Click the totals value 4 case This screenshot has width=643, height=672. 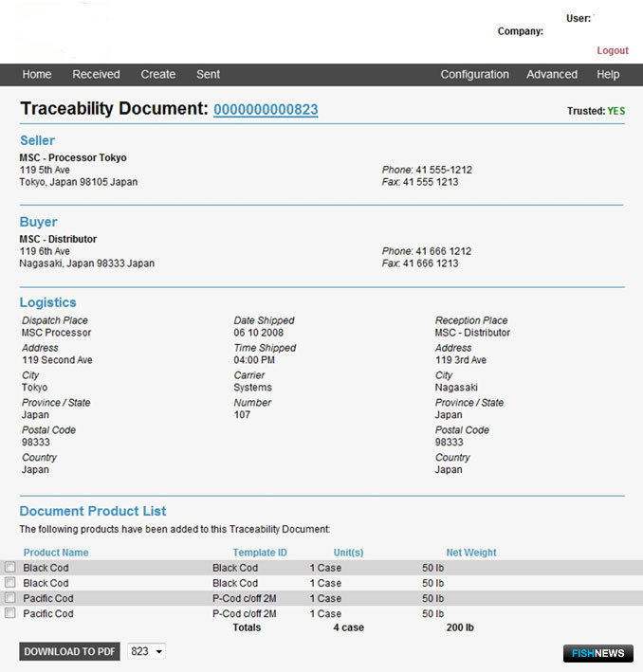click(x=349, y=627)
